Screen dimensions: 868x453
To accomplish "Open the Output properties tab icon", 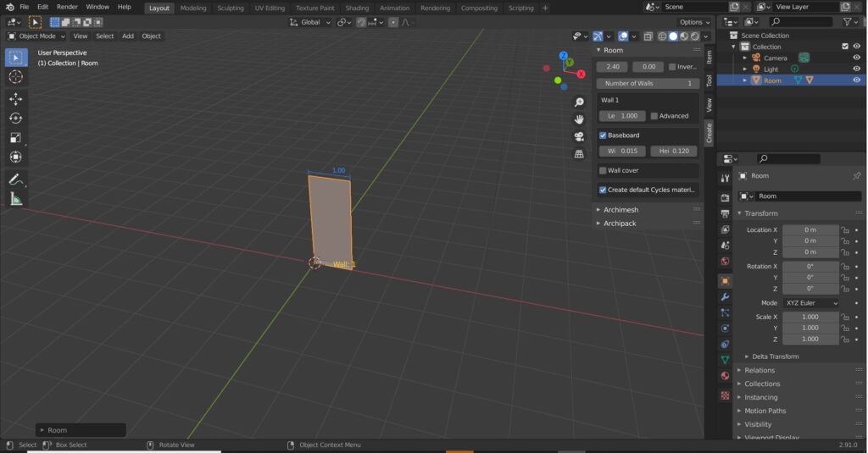I will [725, 213].
